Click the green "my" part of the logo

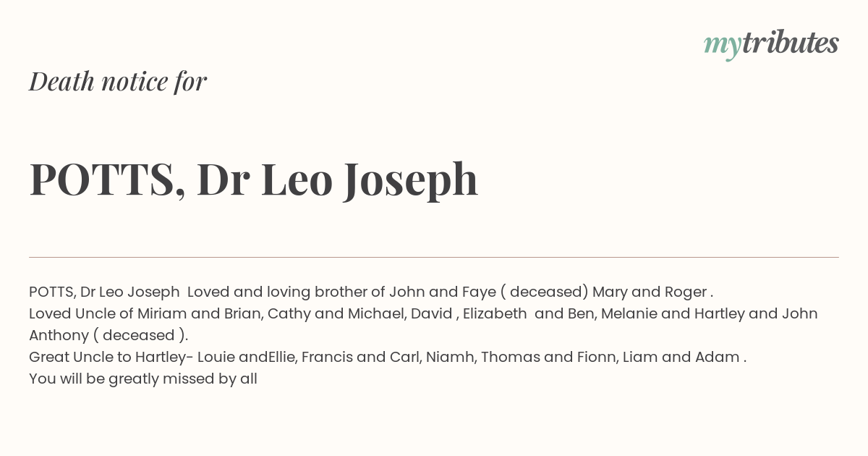pyautogui.click(x=722, y=47)
